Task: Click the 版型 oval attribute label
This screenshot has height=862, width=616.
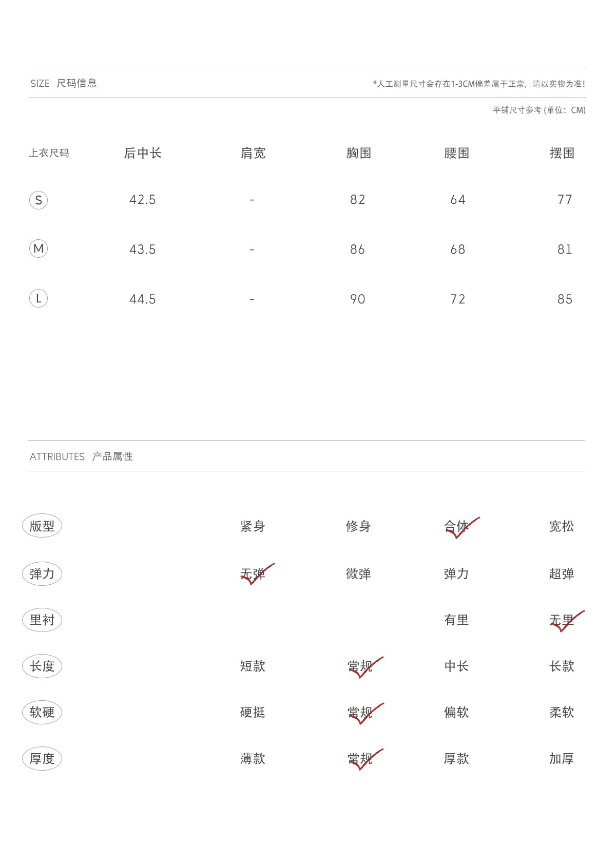Action: tap(42, 526)
